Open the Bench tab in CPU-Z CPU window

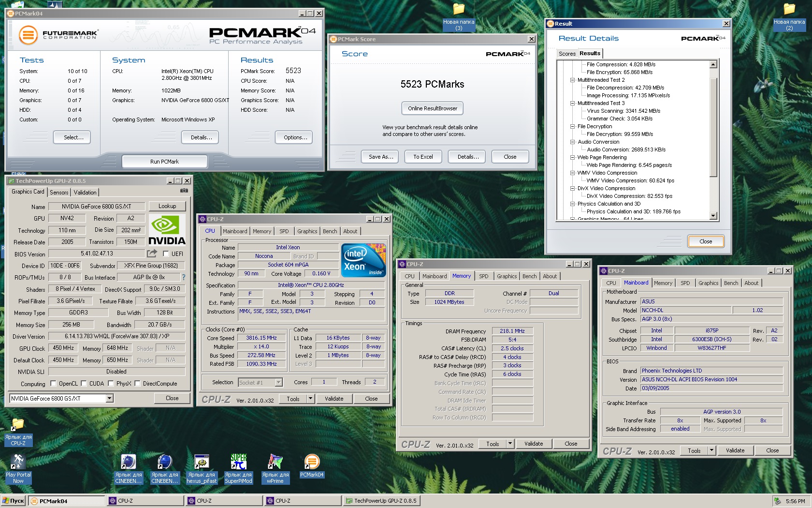click(330, 231)
